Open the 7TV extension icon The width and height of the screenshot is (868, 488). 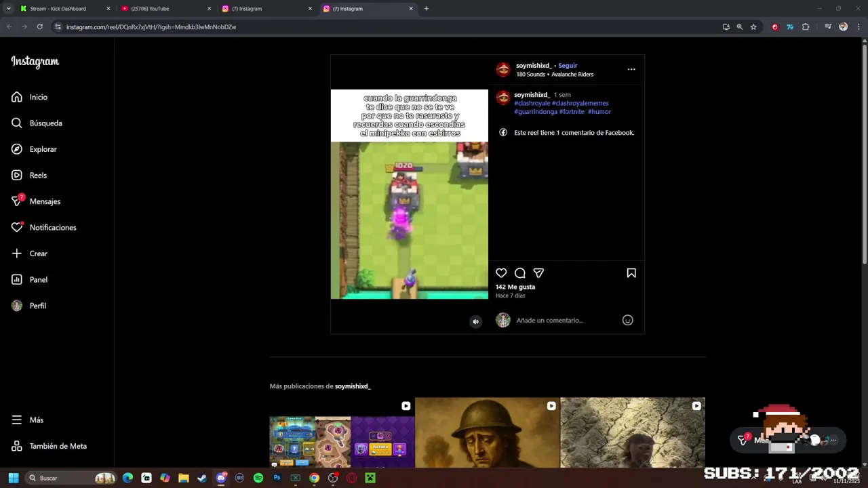790,27
